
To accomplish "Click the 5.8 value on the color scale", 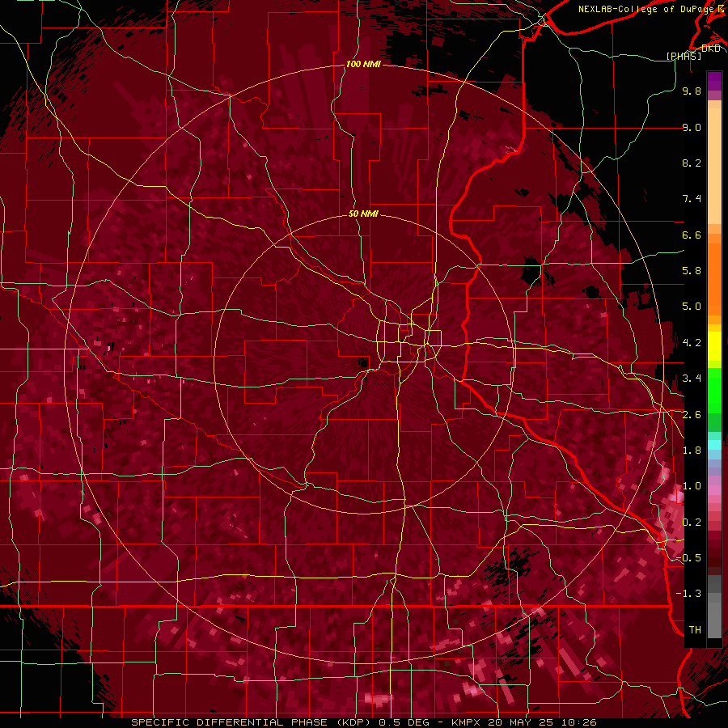I will point(692,271).
